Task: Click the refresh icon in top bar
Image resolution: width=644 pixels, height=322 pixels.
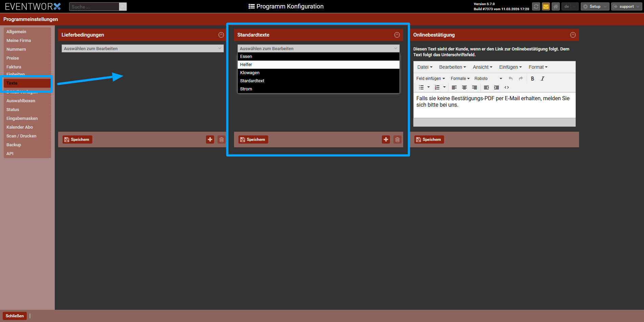Action: 536,6
